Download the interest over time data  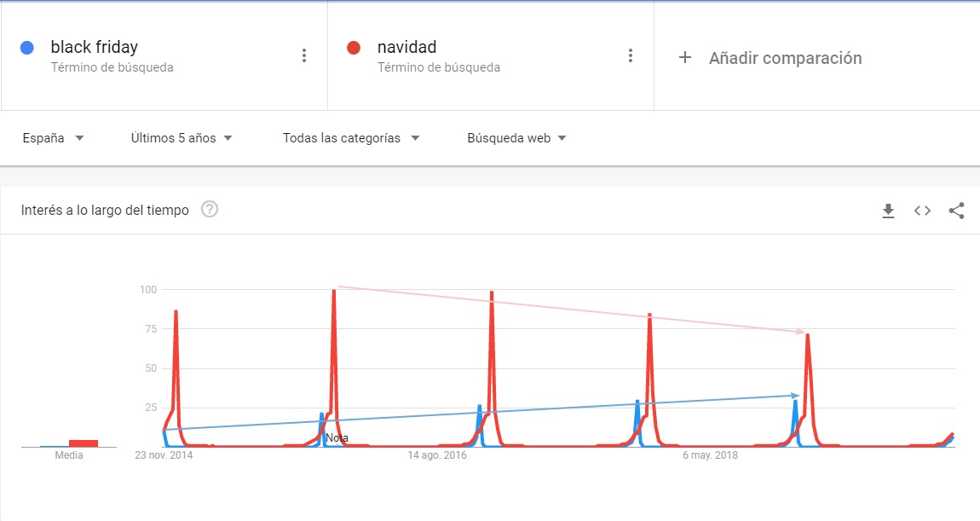pos(888,211)
